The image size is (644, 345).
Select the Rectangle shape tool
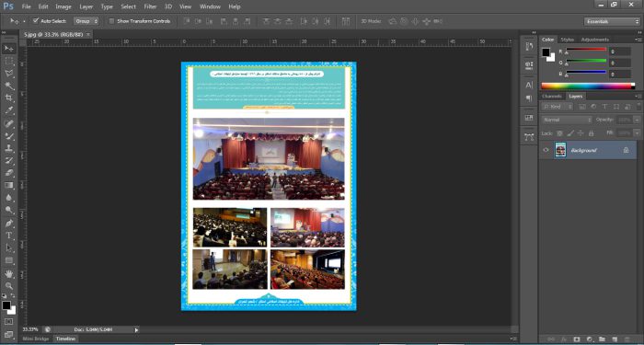click(9, 260)
